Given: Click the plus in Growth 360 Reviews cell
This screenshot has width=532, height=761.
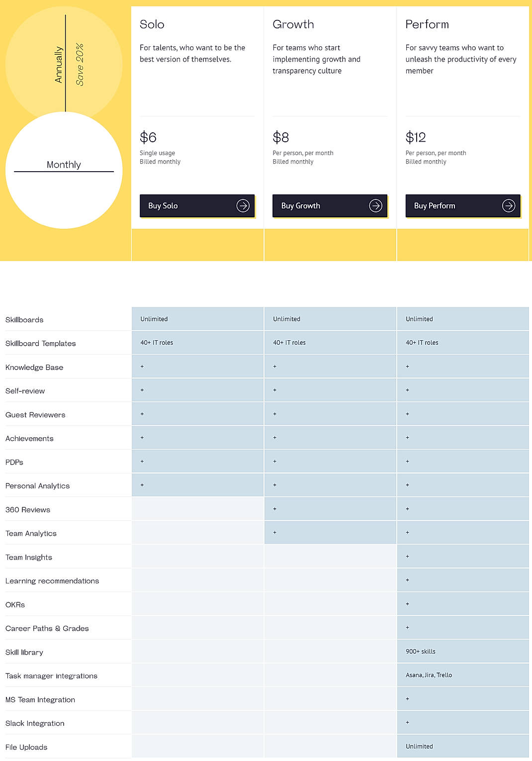Looking at the screenshot, I should (x=275, y=509).
